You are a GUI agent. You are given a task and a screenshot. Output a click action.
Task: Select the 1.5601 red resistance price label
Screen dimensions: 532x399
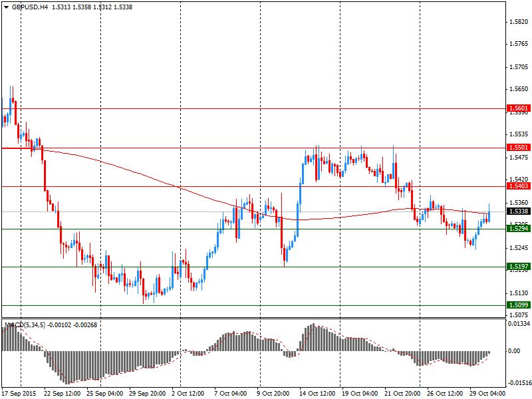click(x=519, y=108)
